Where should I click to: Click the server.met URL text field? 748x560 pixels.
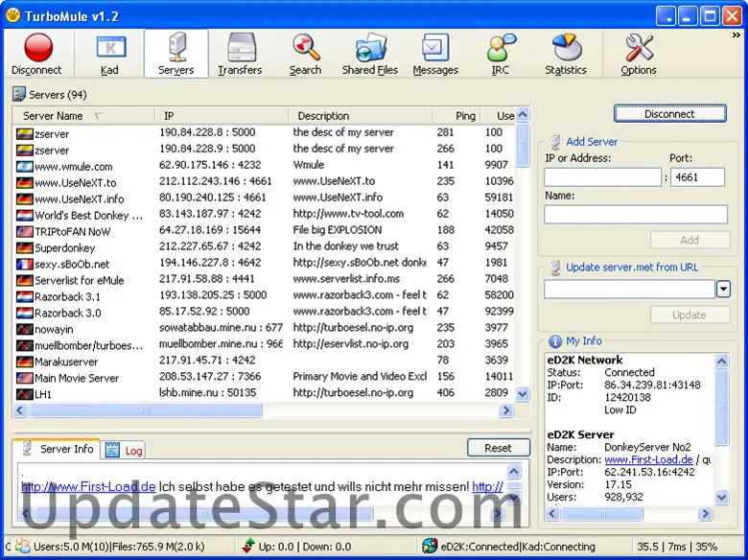coord(629,289)
